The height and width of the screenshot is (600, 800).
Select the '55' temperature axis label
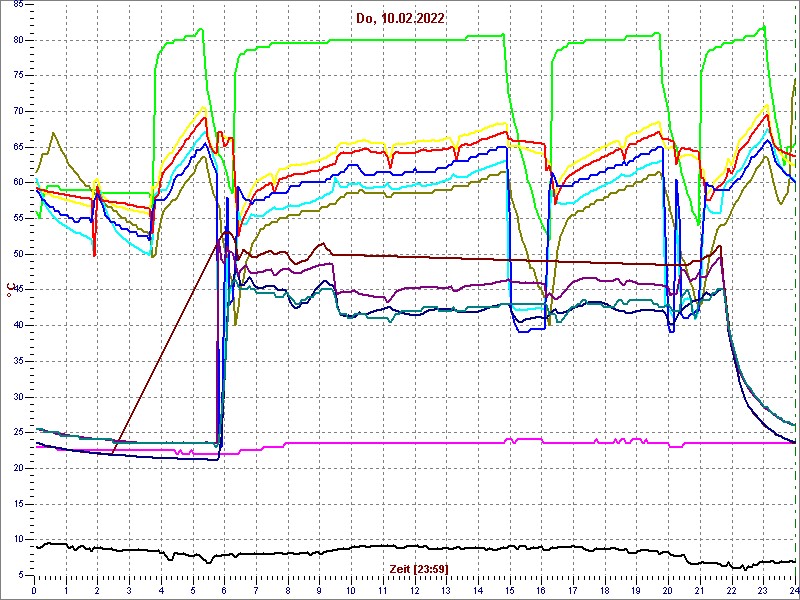point(18,218)
